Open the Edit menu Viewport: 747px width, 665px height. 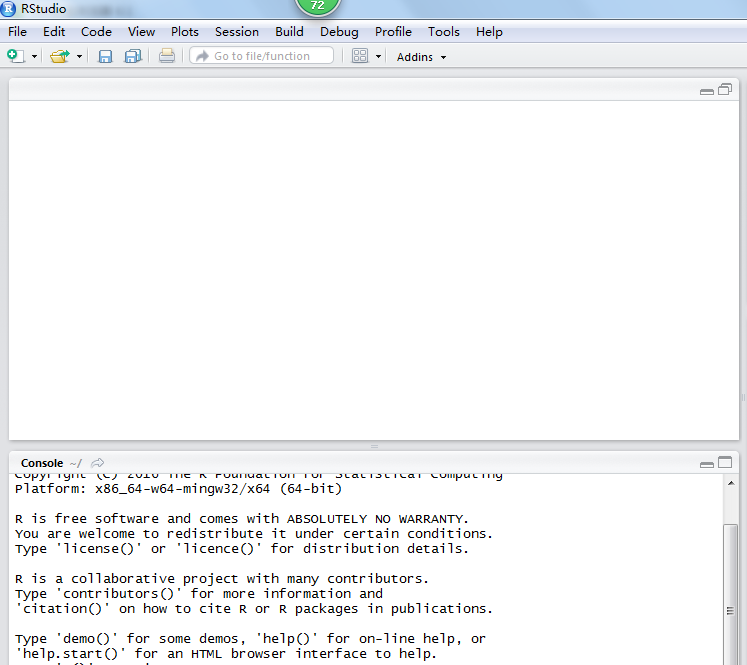(54, 32)
